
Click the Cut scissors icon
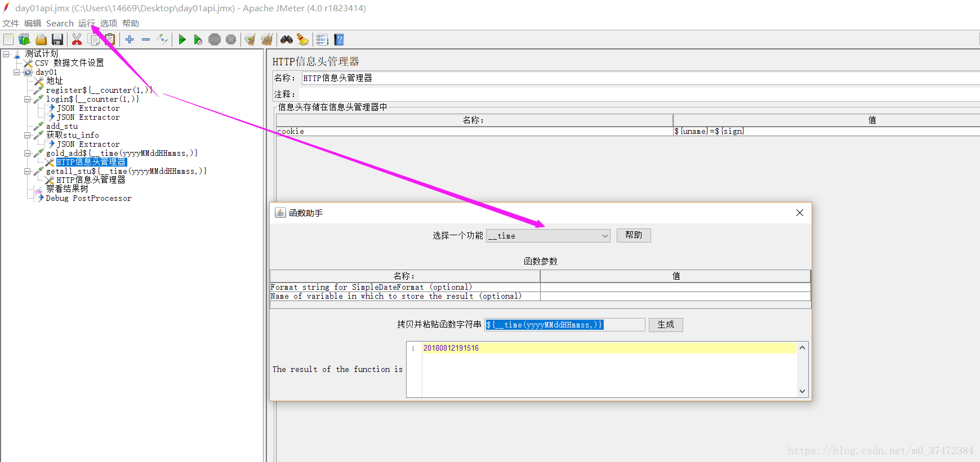pos(77,39)
